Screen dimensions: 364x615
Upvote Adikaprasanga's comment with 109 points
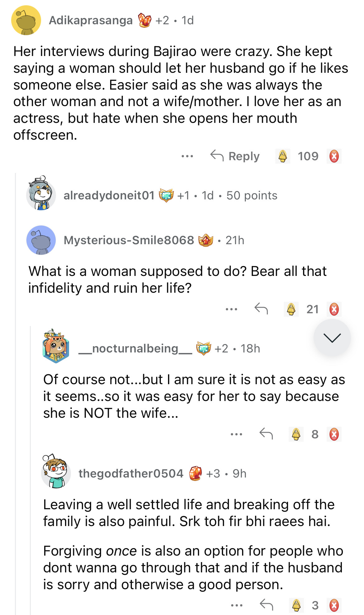click(282, 156)
